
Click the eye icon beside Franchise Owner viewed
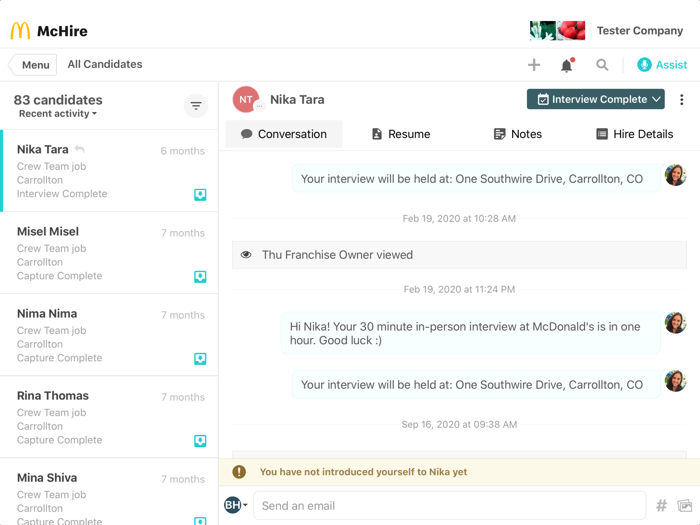(246, 255)
